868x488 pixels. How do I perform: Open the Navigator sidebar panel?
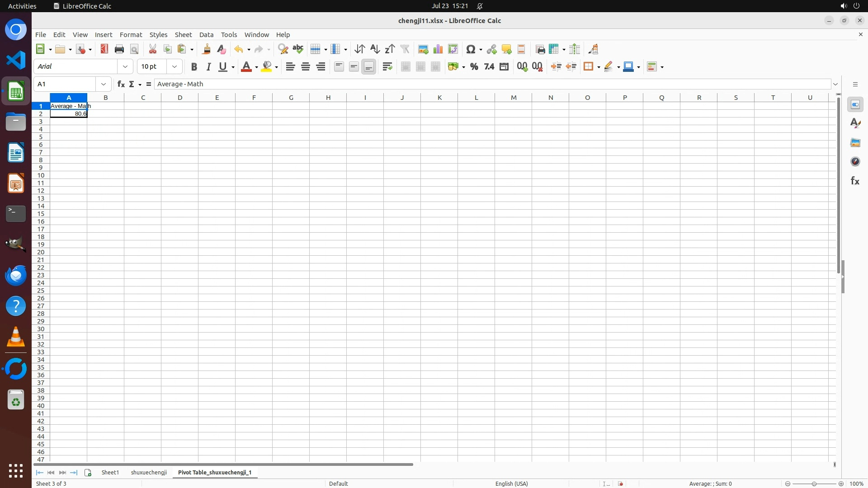855,162
